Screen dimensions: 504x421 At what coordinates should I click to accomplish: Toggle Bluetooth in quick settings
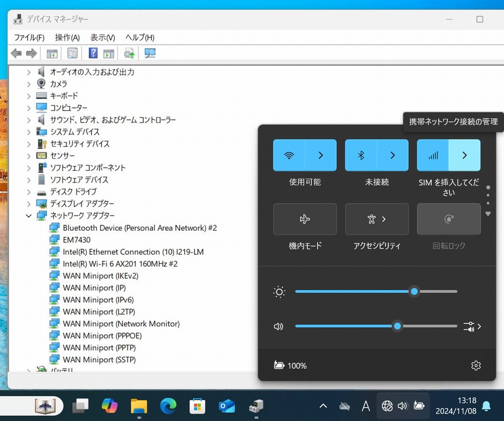pyautogui.click(x=361, y=156)
